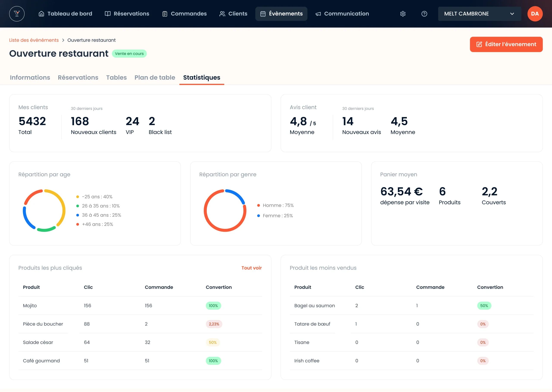The height and width of the screenshot is (392, 552).
Task: Open settings via gear icon
Action: [403, 14]
